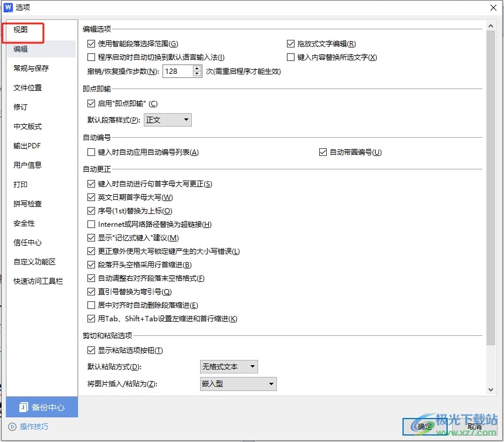
Task: Click the undo steps field showing 128
Action: pos(178,71)
